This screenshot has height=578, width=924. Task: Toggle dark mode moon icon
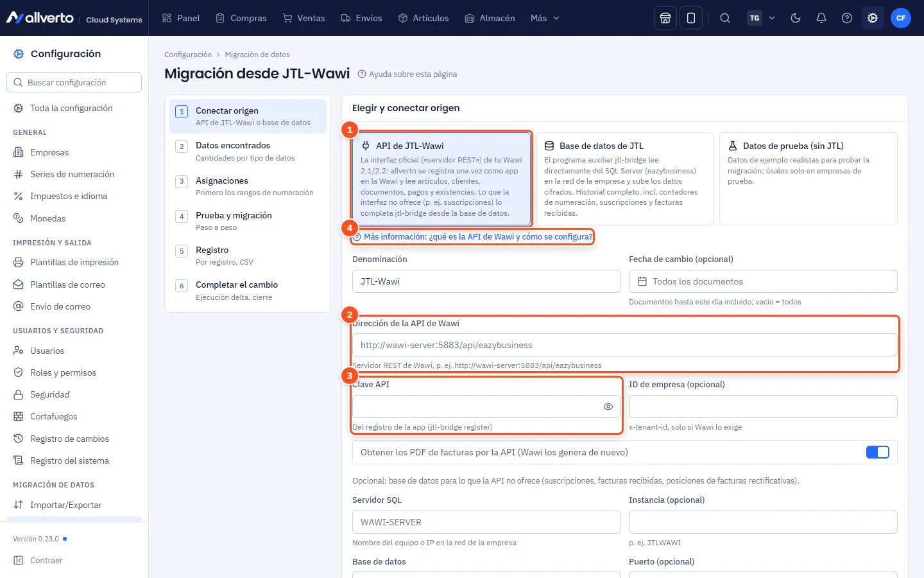point(796,18)
